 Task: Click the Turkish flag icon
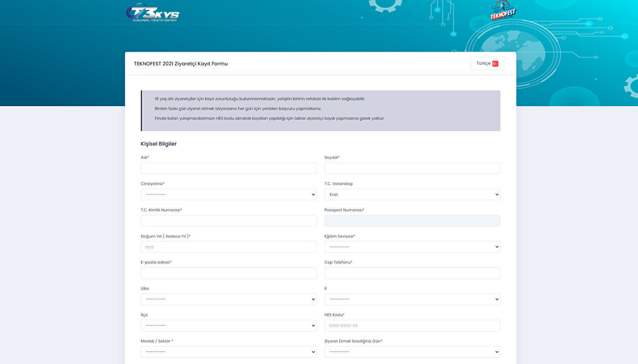tap(495, 64)
